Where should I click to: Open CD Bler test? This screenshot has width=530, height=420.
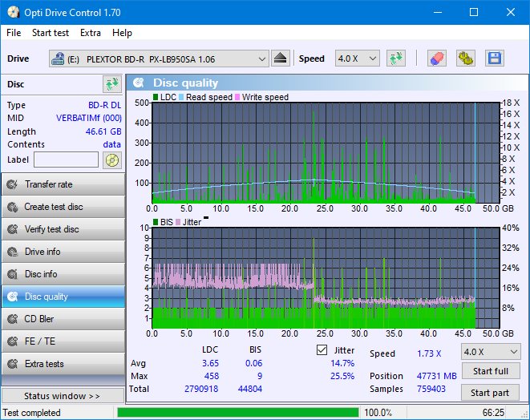click(x=63, y=319)
